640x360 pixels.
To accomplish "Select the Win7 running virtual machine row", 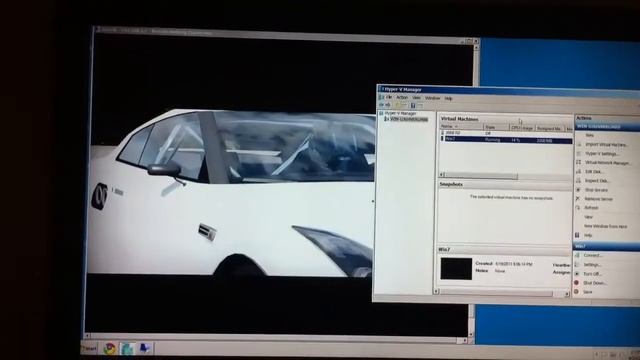I will coord(506,140).
